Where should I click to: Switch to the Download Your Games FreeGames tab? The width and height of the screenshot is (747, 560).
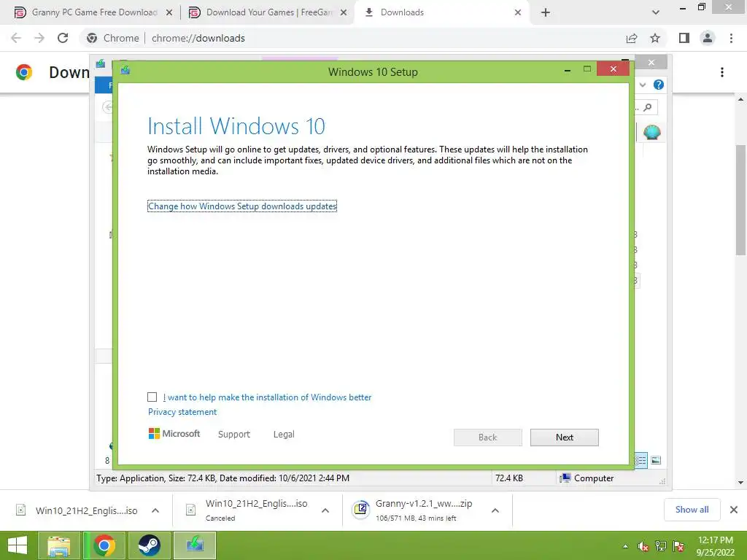click(x=261, y=12)
